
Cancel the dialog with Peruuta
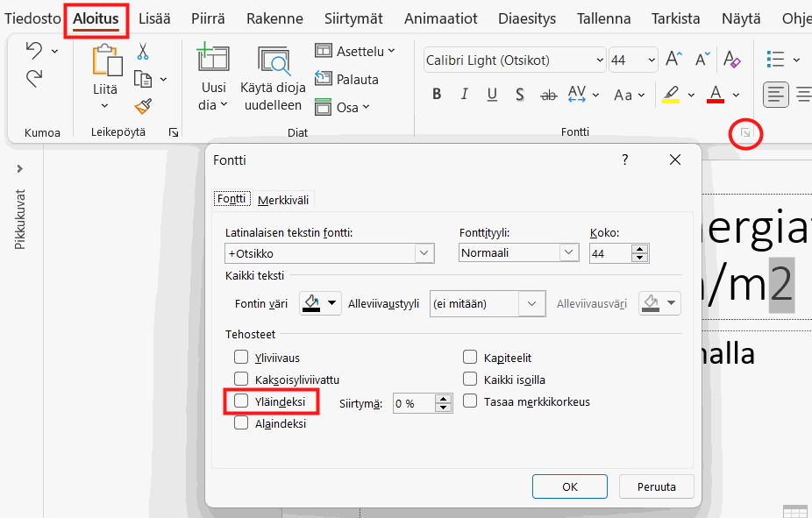pos(657,486)
